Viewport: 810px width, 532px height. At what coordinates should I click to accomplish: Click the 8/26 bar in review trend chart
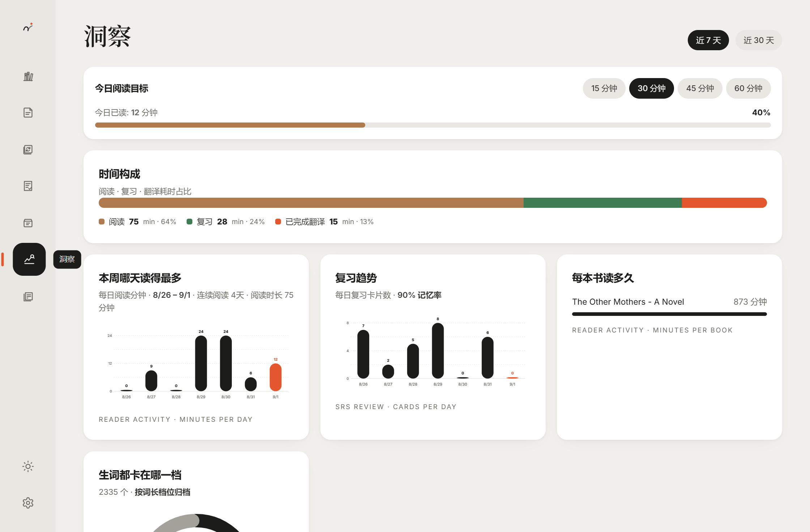[363, 354]
